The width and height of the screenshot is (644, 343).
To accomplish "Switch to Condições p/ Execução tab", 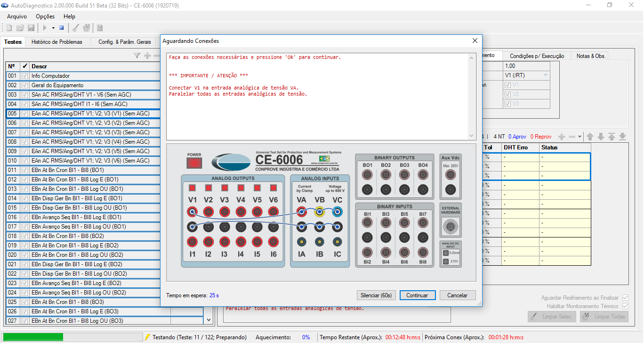I will pos(537,56).
